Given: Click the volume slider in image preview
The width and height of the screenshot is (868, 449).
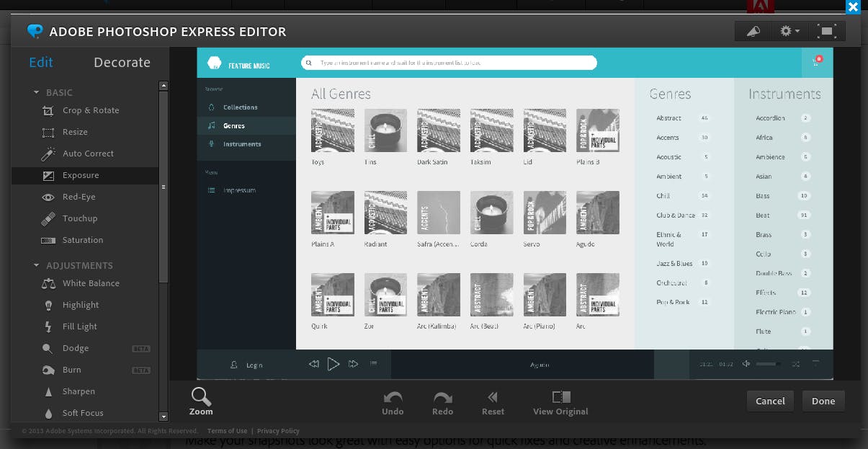Looking at the screenshot, I should pyautogui.click(x=769, y=364).
